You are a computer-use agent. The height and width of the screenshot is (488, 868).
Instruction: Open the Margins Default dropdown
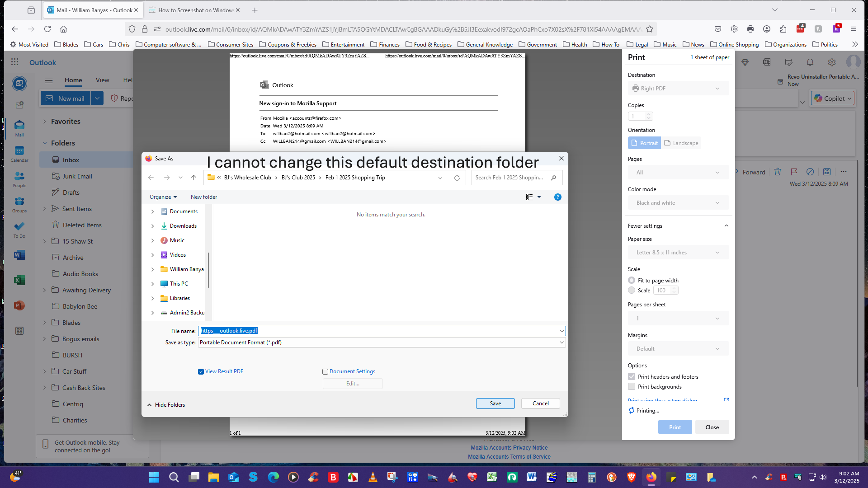coord(678,349)
